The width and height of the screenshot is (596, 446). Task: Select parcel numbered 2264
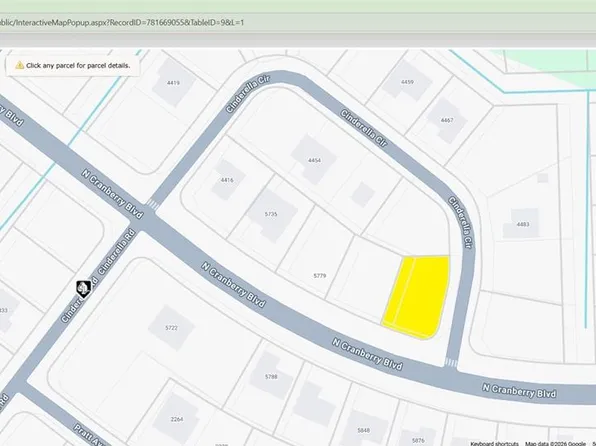[177, 419]
